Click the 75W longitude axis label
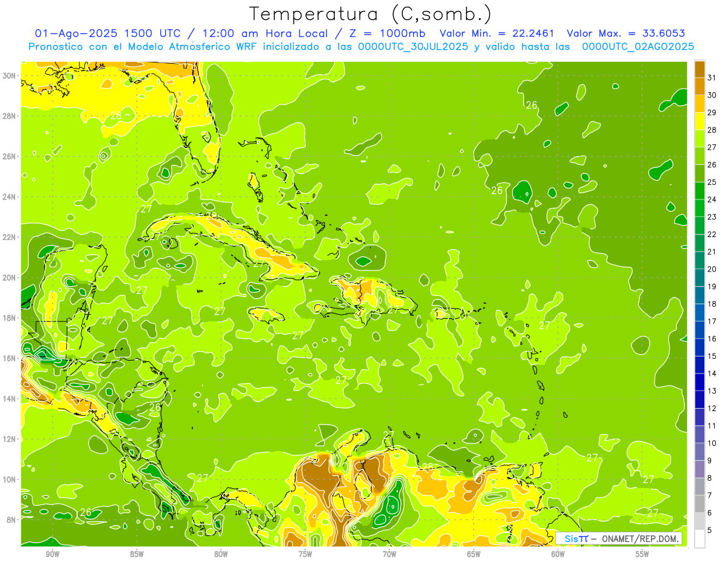Viewport: 728px width, 562px height. coord(305,554)
